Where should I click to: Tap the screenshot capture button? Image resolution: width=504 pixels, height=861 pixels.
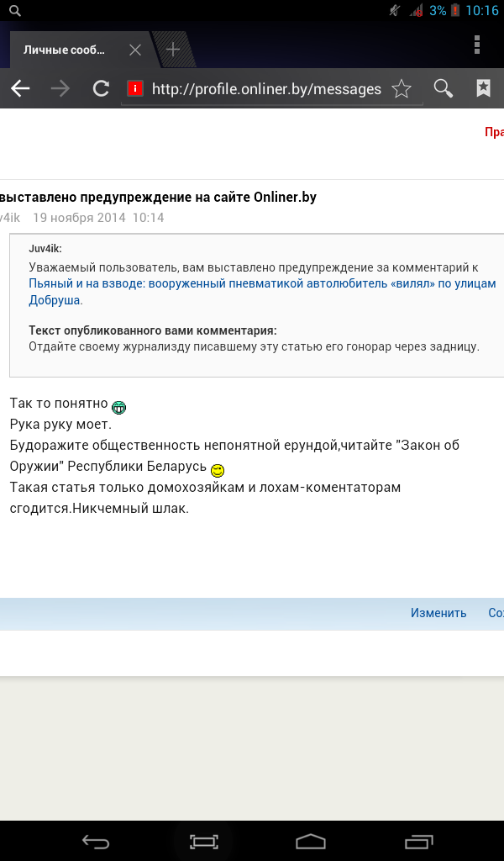pyautogui.click(x=203, y=841)
